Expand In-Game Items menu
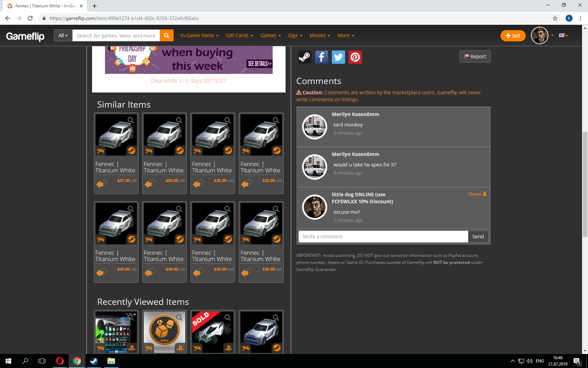 point(199,35)
